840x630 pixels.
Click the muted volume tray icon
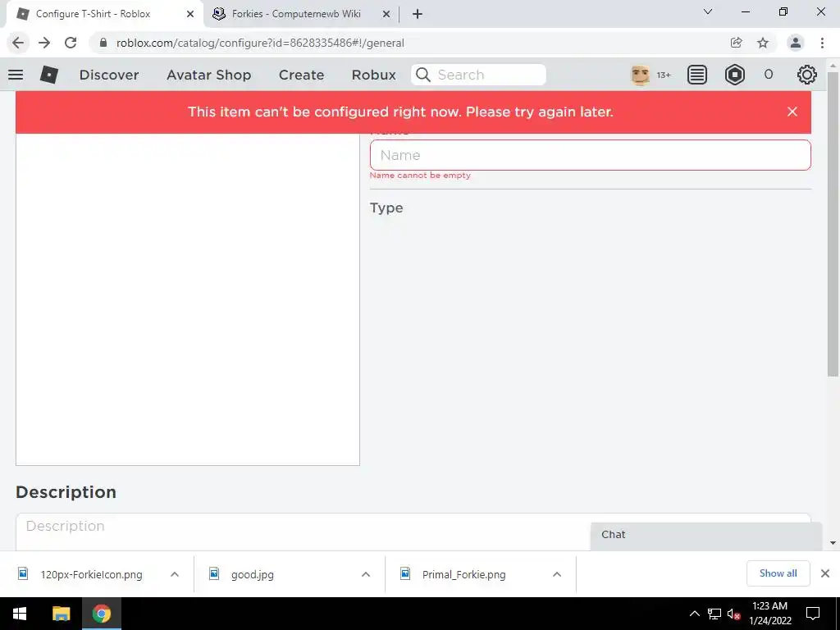(x=733, y=614)
